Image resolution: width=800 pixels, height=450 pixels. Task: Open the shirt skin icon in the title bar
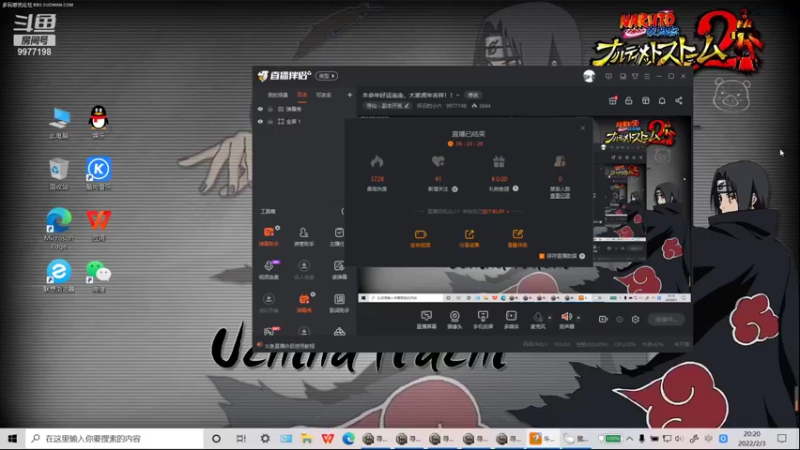pos(635,76)
